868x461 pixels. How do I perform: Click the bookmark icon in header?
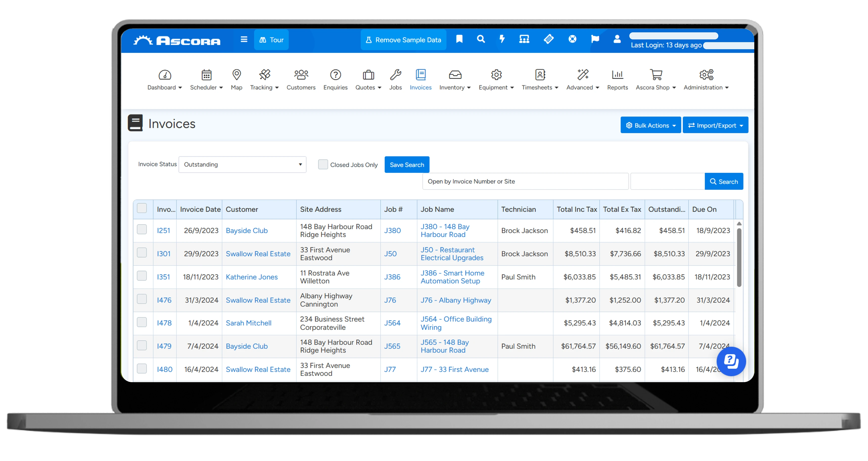459,39
